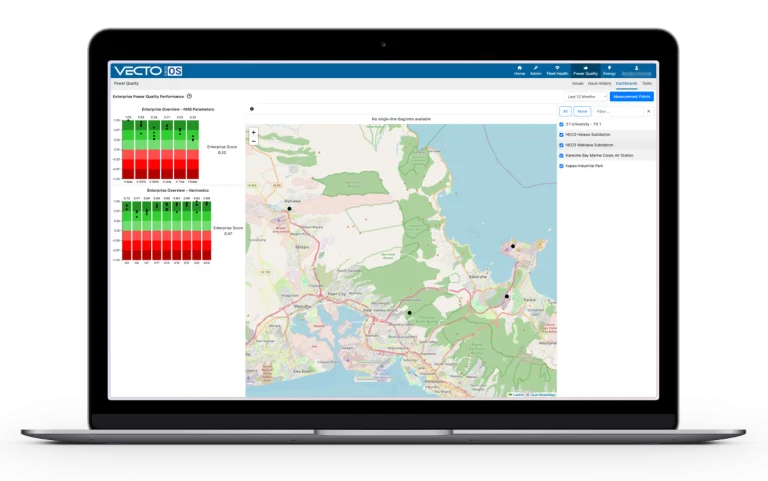Screen dimensions: 768x481
Task: Open the Power Quality navigation item
Action: pos(585,71)
